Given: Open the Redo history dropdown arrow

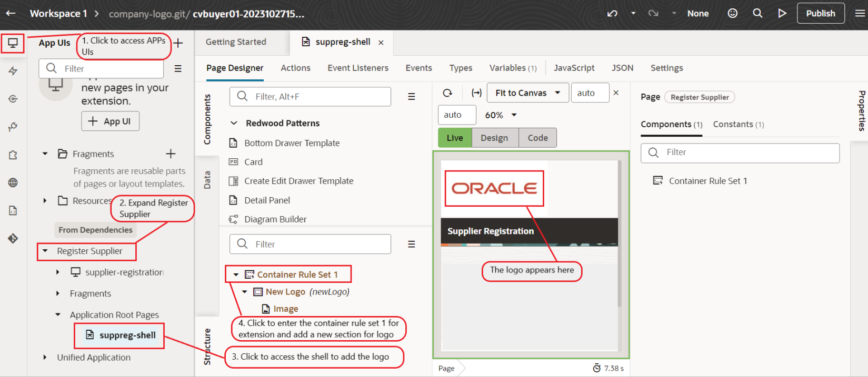Looking at the screenshot, I should coord(674,14).
